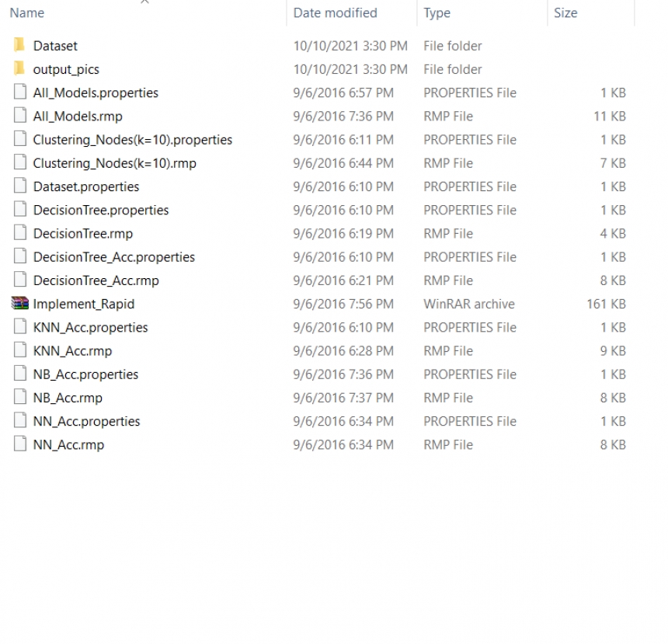Click the 9/6/2016 7:37 PM date cell
Image resolution: width=668 pixels, height=644 pixels.
pos(343,398)
